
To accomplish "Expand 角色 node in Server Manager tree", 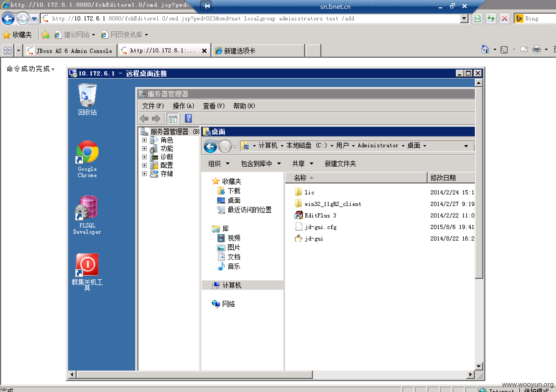I will (x=144, y=140).
